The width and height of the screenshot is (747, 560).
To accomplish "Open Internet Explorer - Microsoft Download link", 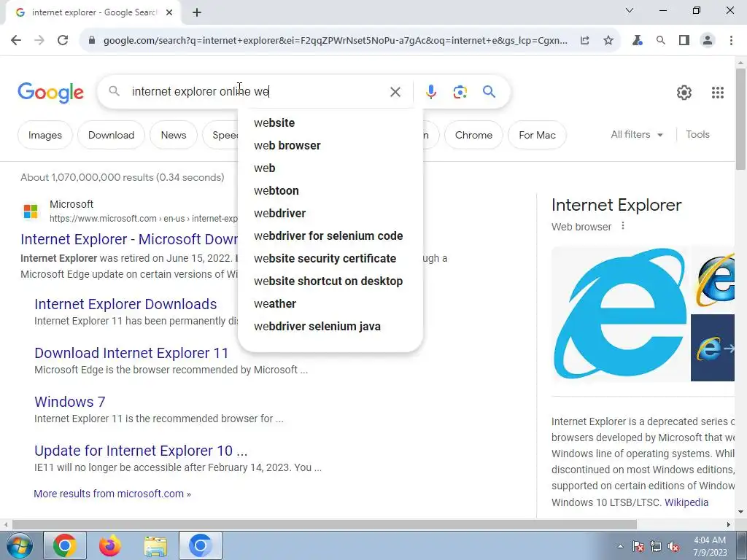I will [x=129, y=239].
